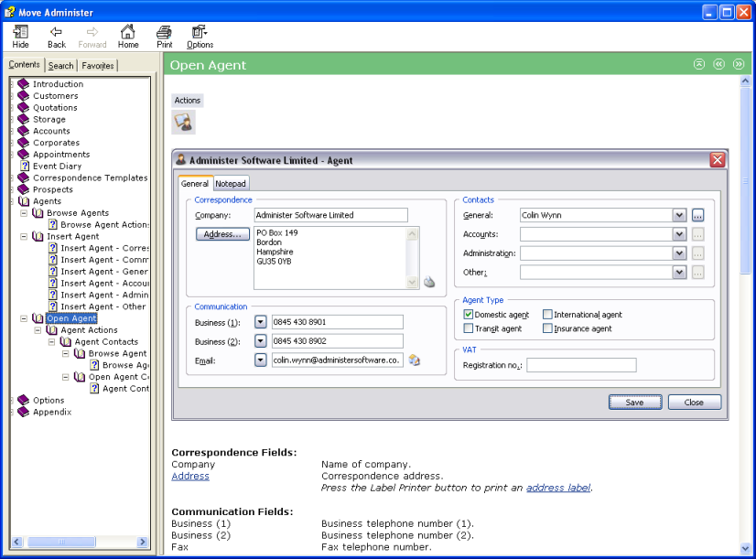The height and width of the screenshot is (559, 756).
Task: Follow the address label link
Action: coord(557,488)
